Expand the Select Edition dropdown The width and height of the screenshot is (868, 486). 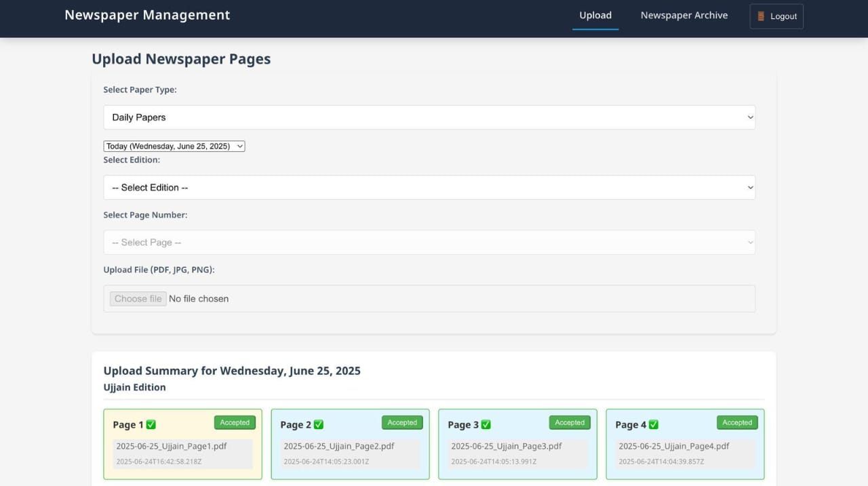pyautogui.click(x=429, y=188)
